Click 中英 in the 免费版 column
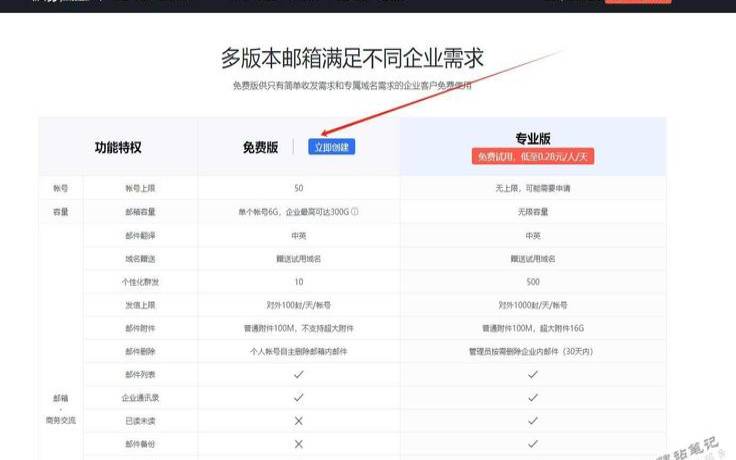Screen dimensions: 736x460 (299, 236)
